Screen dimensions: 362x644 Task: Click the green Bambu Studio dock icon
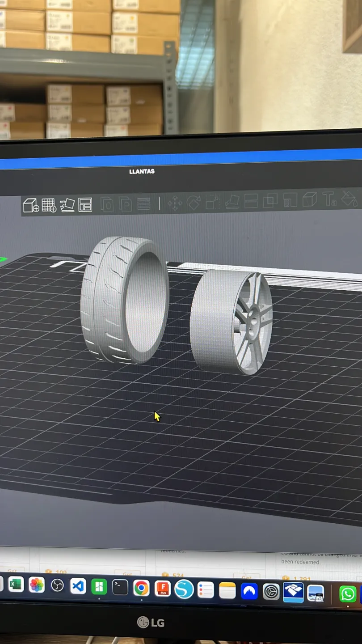(99, 587)
